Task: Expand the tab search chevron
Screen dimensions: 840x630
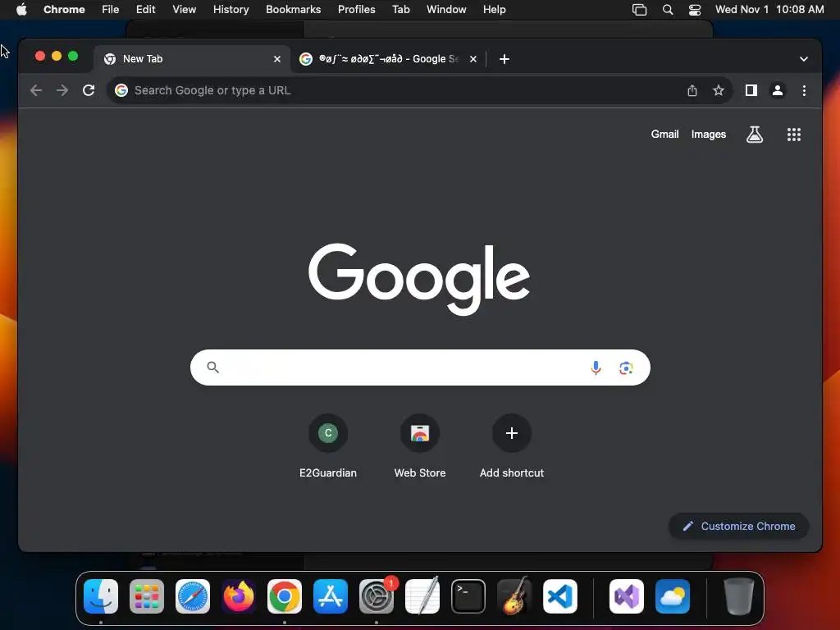Action: (804, 59)
